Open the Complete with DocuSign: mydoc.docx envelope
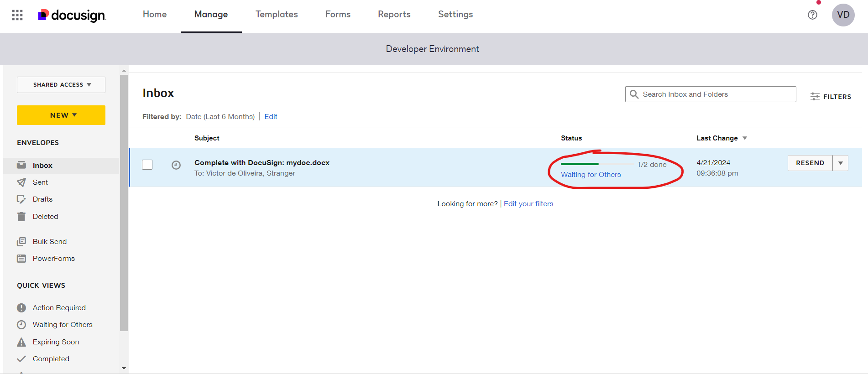The image size is (868, 374). tap(262, 163)
